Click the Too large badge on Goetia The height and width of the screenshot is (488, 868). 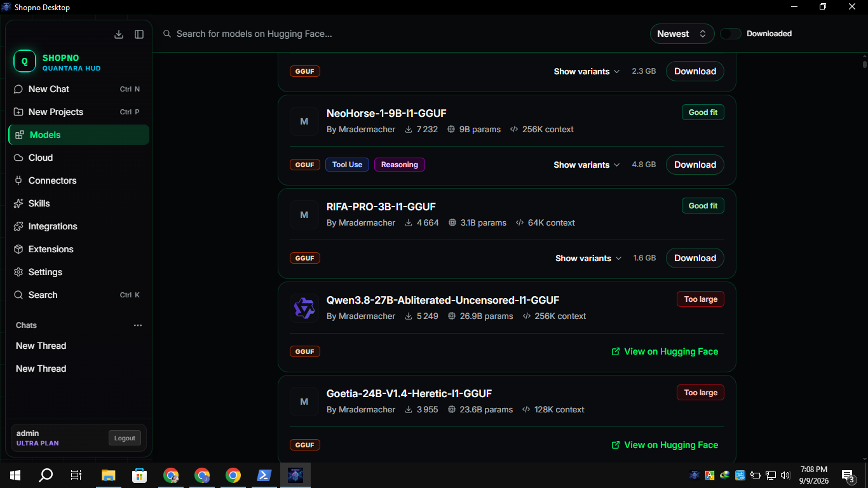pyautogui.click(x=700, y=393)
